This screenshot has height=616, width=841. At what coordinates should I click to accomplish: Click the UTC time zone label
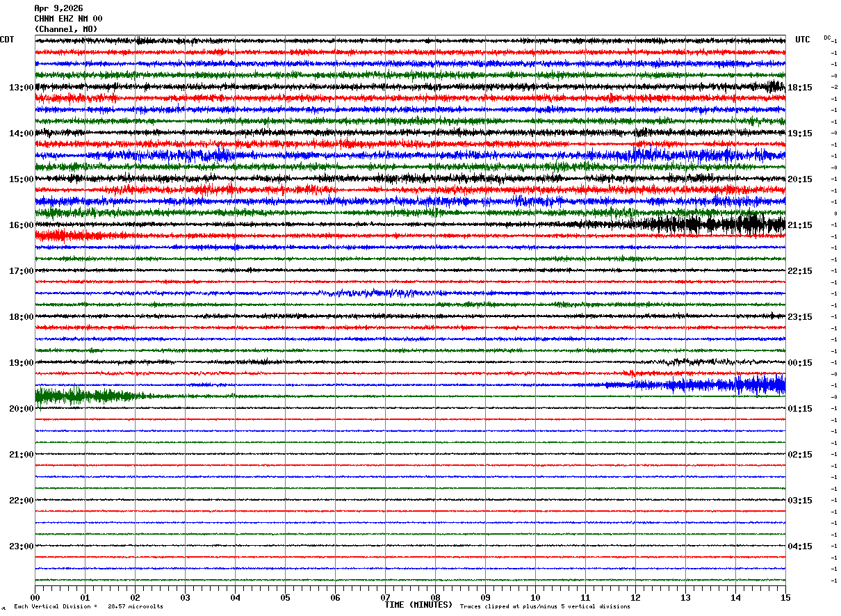click(x=803, y=40)
